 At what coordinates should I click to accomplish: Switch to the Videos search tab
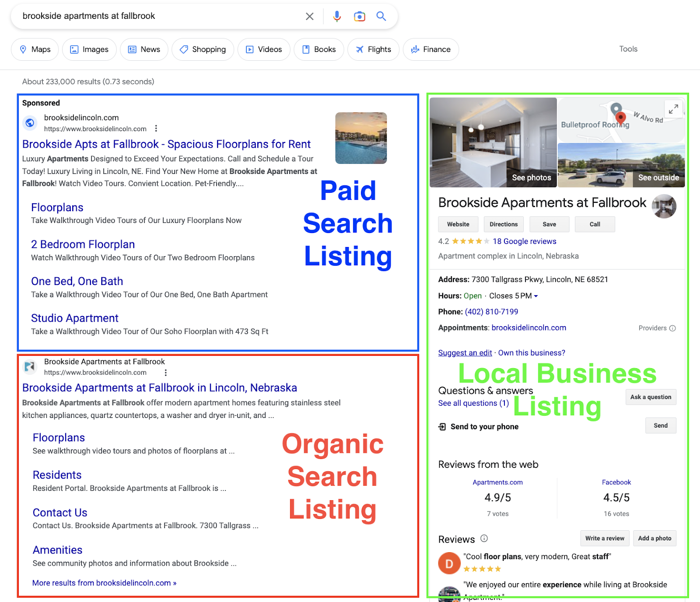tap(264, 49)
